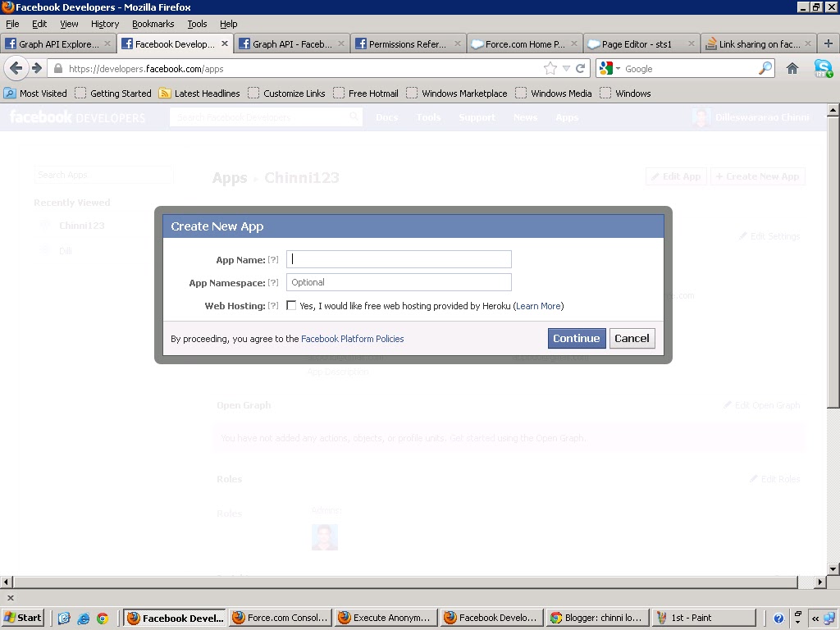840x630 pixels.
Task: Click the App Namespace help [?] icon
Action: tap(273, 282)
